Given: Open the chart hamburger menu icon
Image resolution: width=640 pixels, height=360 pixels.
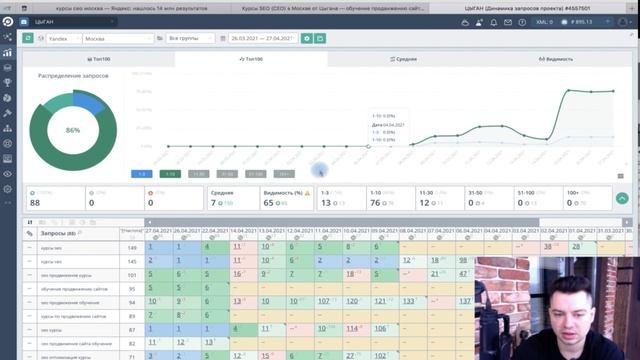Looking at the screenshot, I should [x=620, y=176].
